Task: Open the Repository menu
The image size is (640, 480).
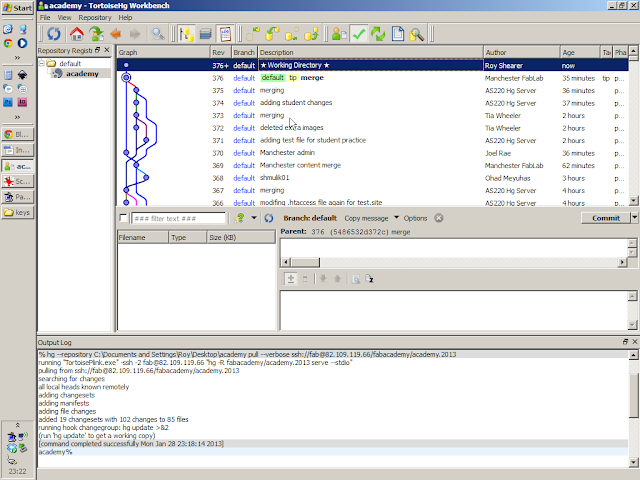Action: (x=95, y=18)
